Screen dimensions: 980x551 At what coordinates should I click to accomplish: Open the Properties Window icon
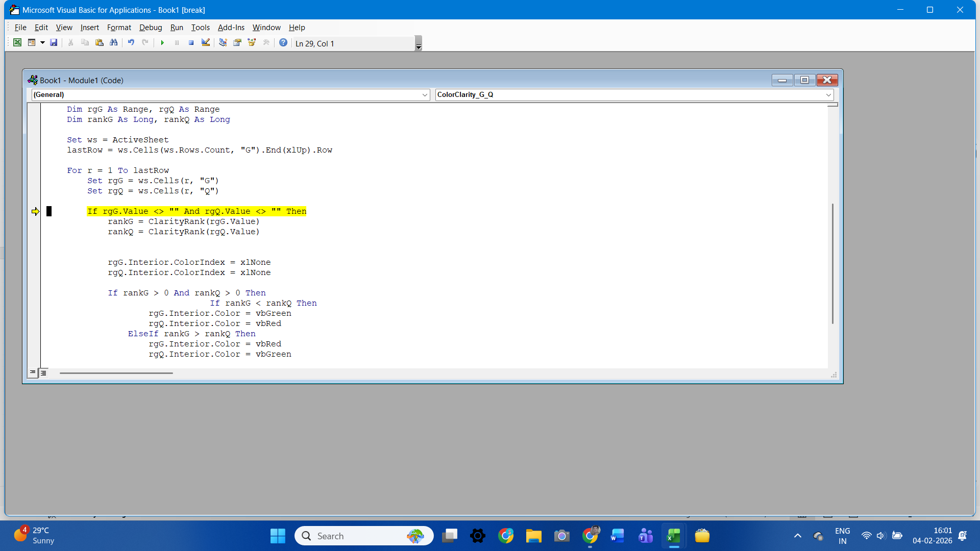tap(237, 43)
